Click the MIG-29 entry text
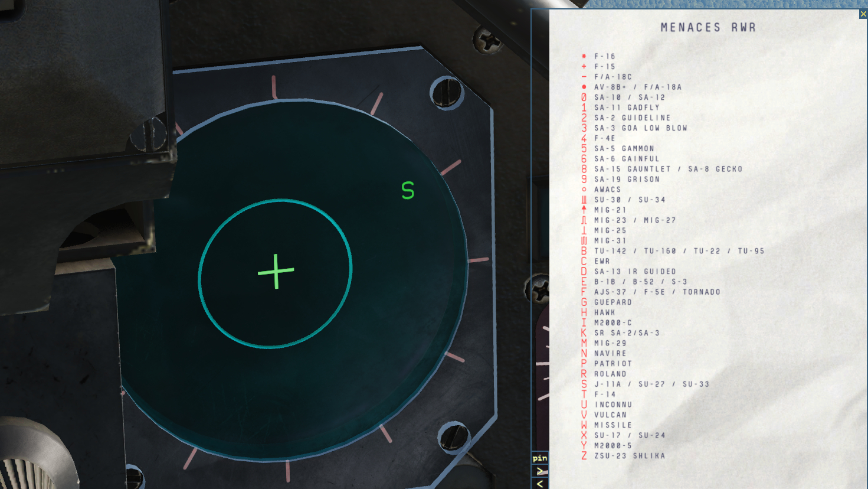The height and width of the screenshot is (489, 868). (x=610, y=343)
